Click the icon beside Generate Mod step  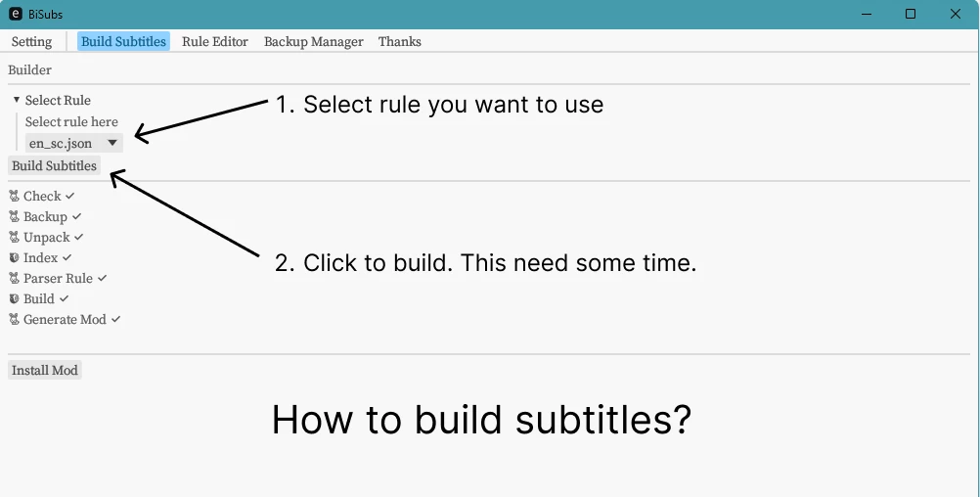(14, 320)
